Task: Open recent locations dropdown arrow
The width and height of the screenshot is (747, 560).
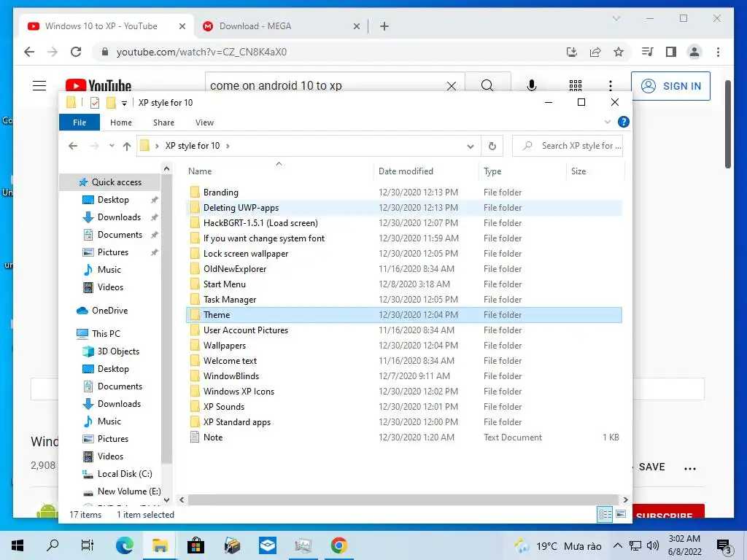Action: pyautogui.click(x=112, y=146)
